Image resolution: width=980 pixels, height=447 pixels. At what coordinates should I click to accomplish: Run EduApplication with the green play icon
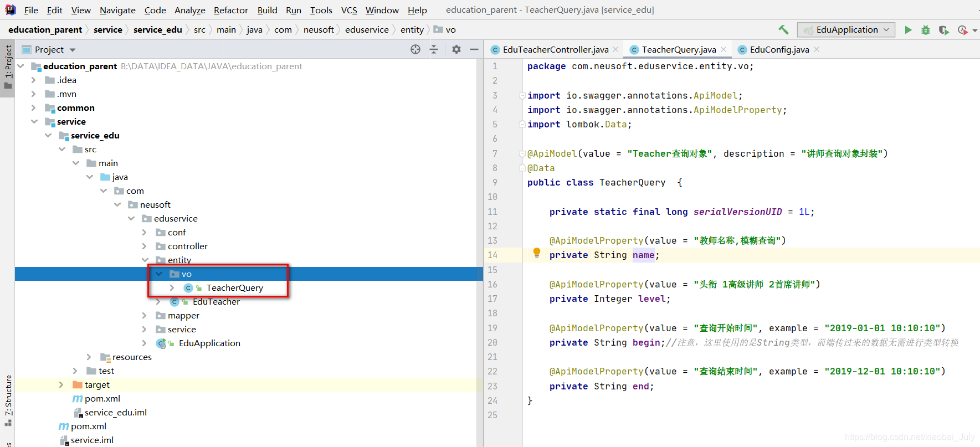(908, 30)
